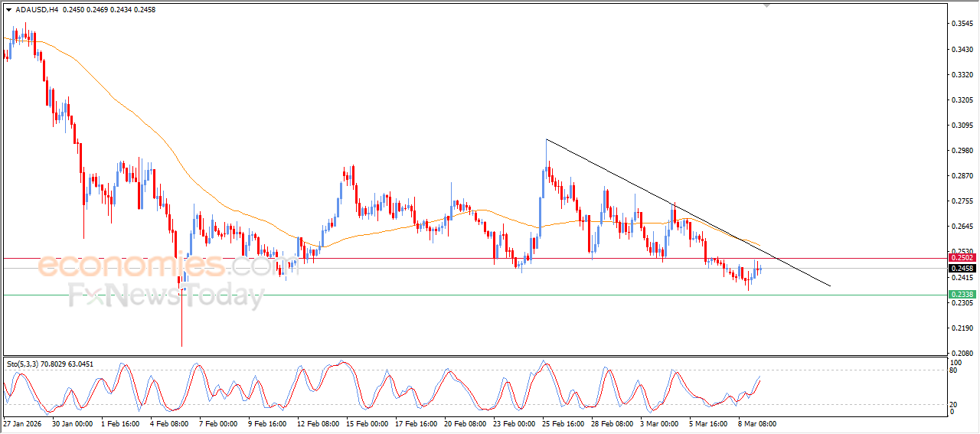Viewport: 980px width, 434px height.
Task: Click the gray chart shift triangle at the top edge
Action: click(x=767, y=5)
